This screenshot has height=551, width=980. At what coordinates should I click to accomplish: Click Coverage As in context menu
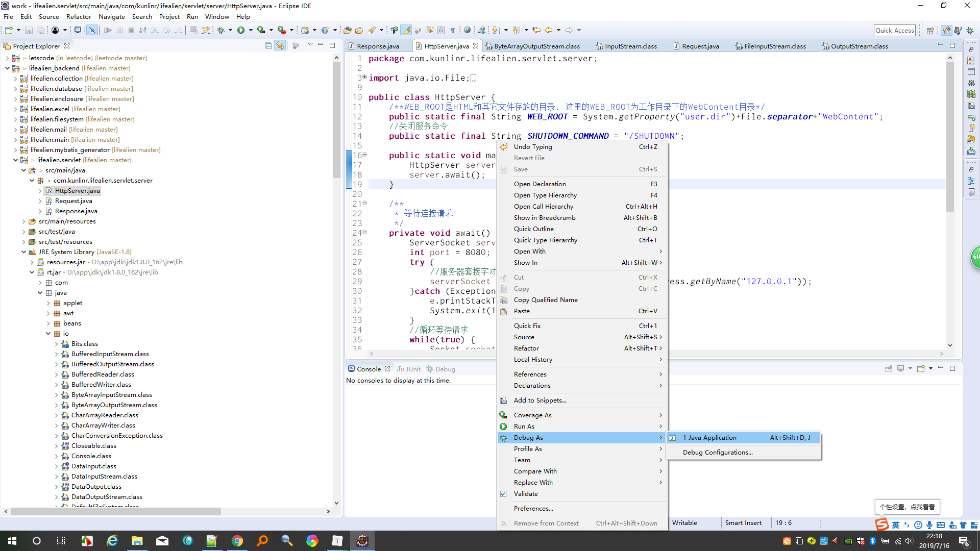582,415
